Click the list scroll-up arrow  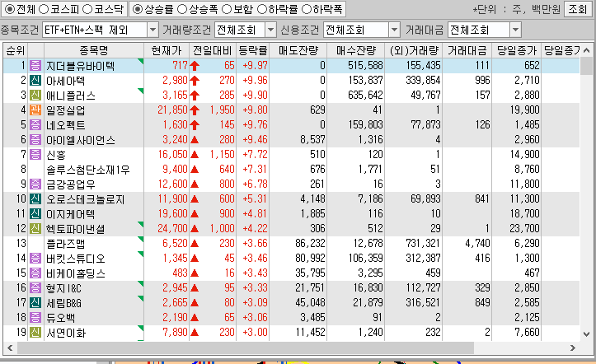[586, 50]
